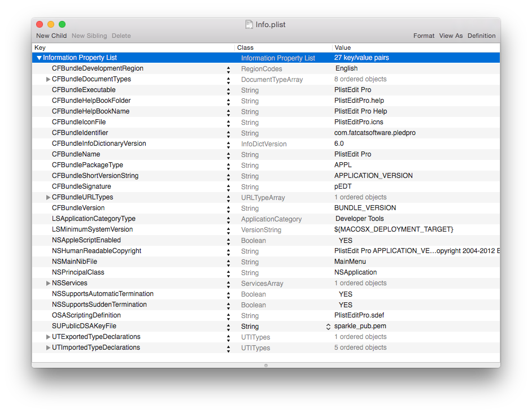This screenshot has height=413, width=532.
Task: Click the reorder stepper for UTImportedTypeDeclarations
Action: coord(228,348)
